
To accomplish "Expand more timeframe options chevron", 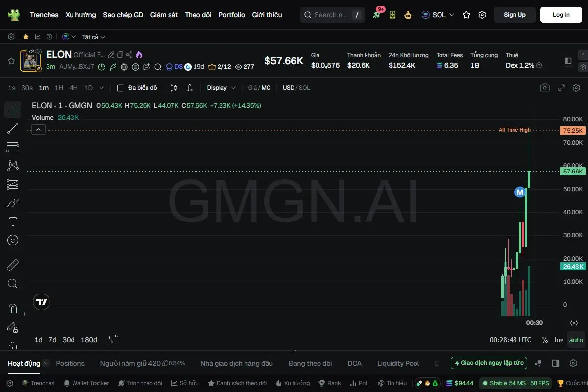I will 101,88.
